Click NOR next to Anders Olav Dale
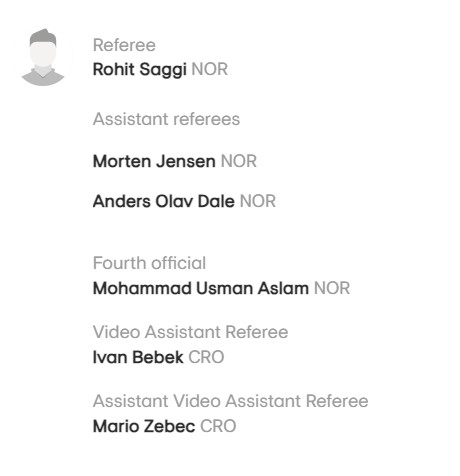Viewport: 460px width, 476px height. (258, 201)
